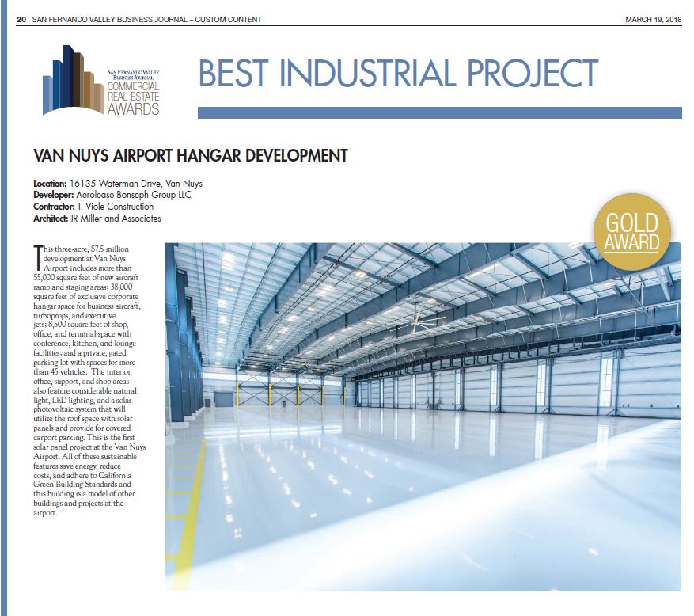This screenshot has width=694, height=616.
Task: Click the blue vertical stripe on the left page edge
Action: coord(4,317)
